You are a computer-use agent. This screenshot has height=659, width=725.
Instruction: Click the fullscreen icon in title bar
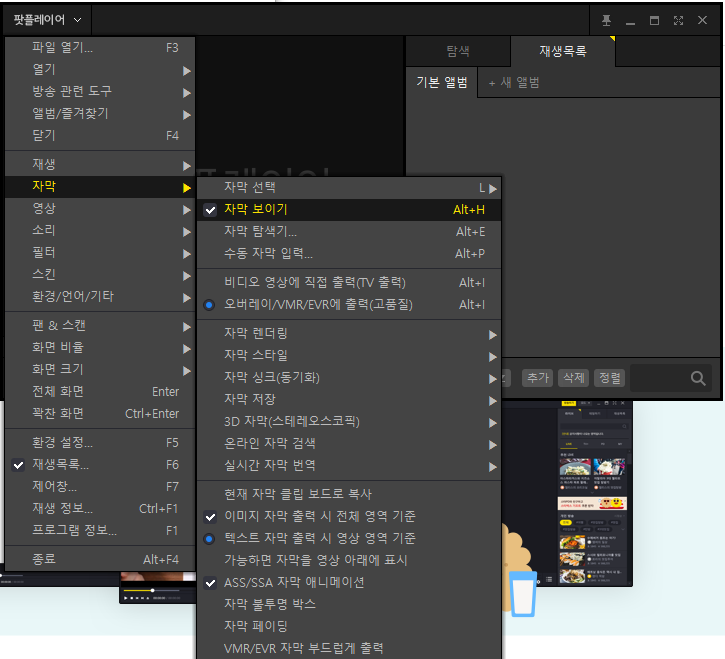coord(679,20)
